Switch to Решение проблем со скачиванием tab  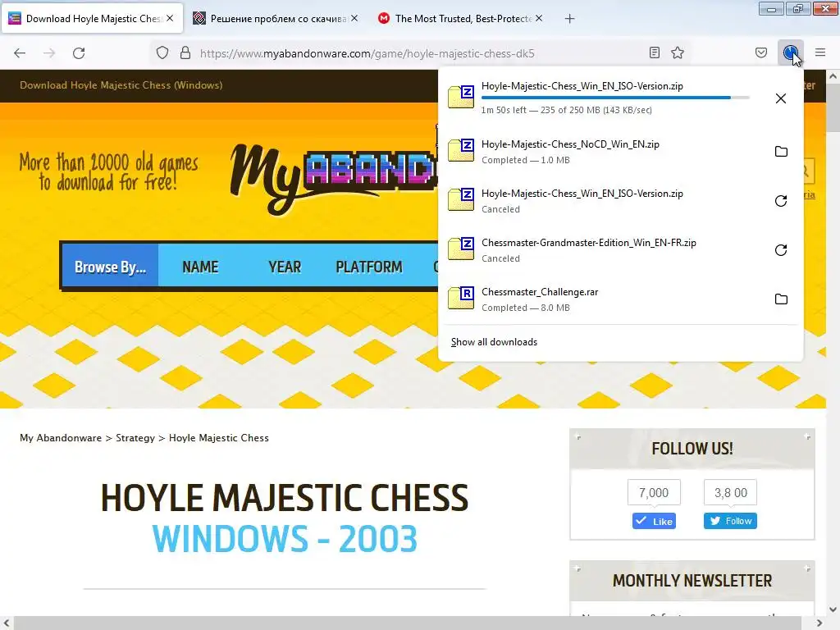pyautogui.click(x=277, y=18)
